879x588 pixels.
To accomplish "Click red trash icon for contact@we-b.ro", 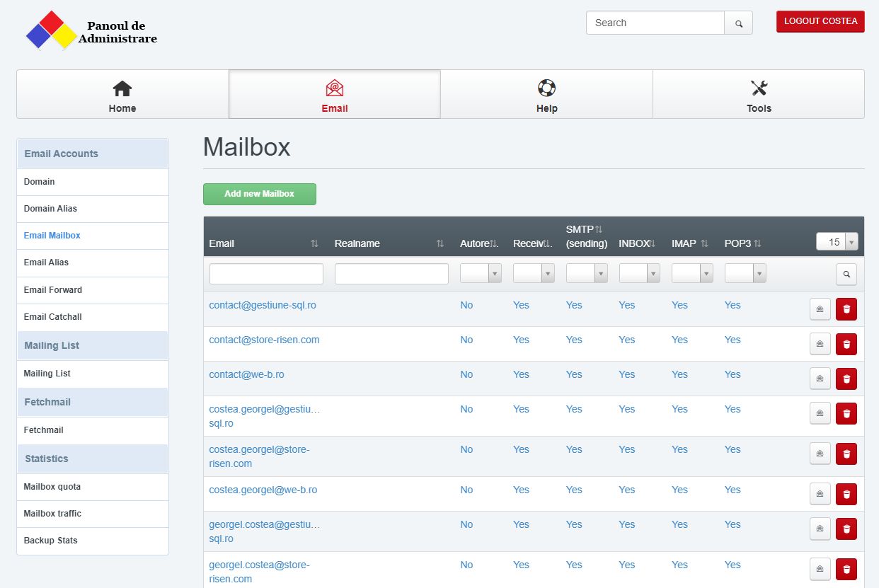I will tap(846, 379).
